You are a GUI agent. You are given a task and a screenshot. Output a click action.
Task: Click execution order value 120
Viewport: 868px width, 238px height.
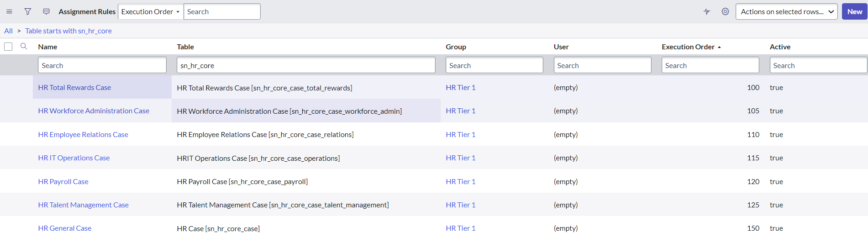pyautogui.click(x=753, y=181)
